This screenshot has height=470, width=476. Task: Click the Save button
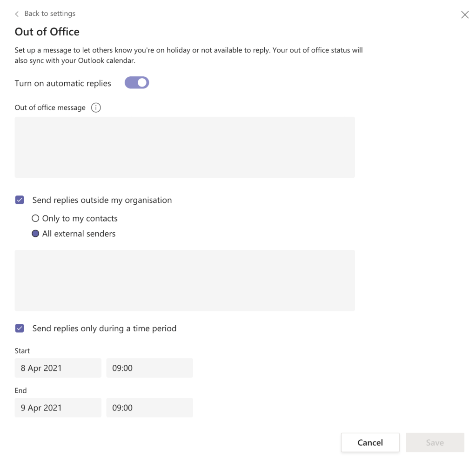click(435, 443)
